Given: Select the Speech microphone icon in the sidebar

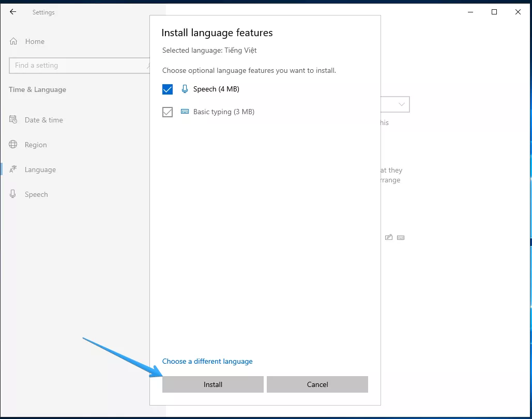Looking at the screenshot, I should point(13,194).
